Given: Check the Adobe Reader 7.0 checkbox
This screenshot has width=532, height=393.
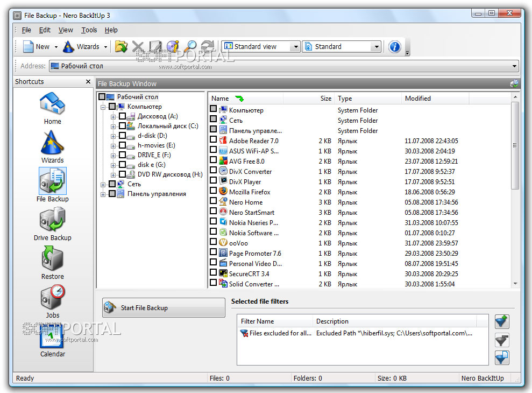Looking at the screenshot, I should point(213,139).
